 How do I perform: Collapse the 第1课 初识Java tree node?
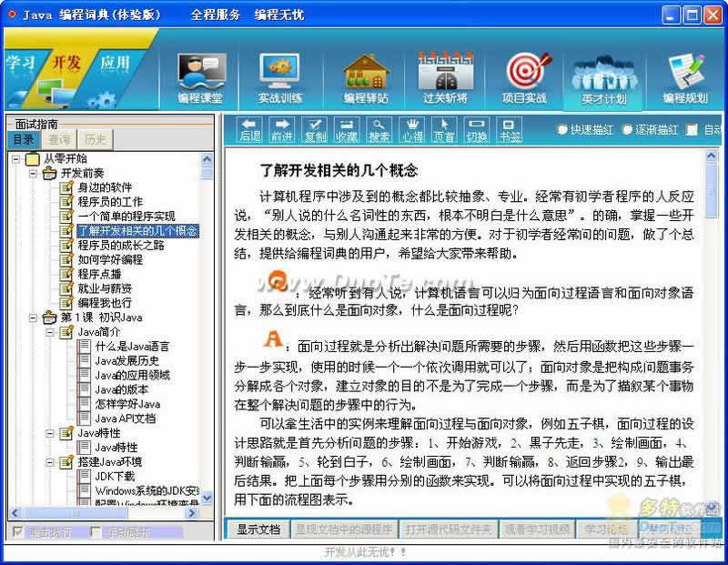(x=33, y=318)
